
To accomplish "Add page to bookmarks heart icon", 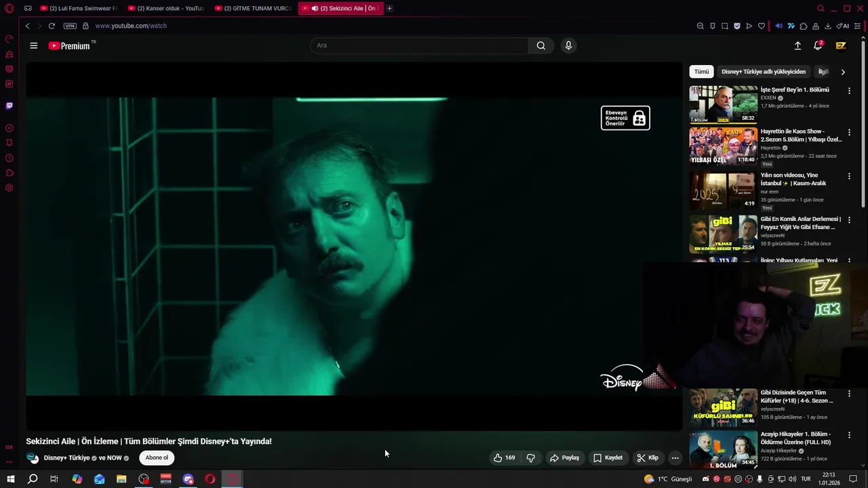I will pyautogui.click(x=761, y=26).
